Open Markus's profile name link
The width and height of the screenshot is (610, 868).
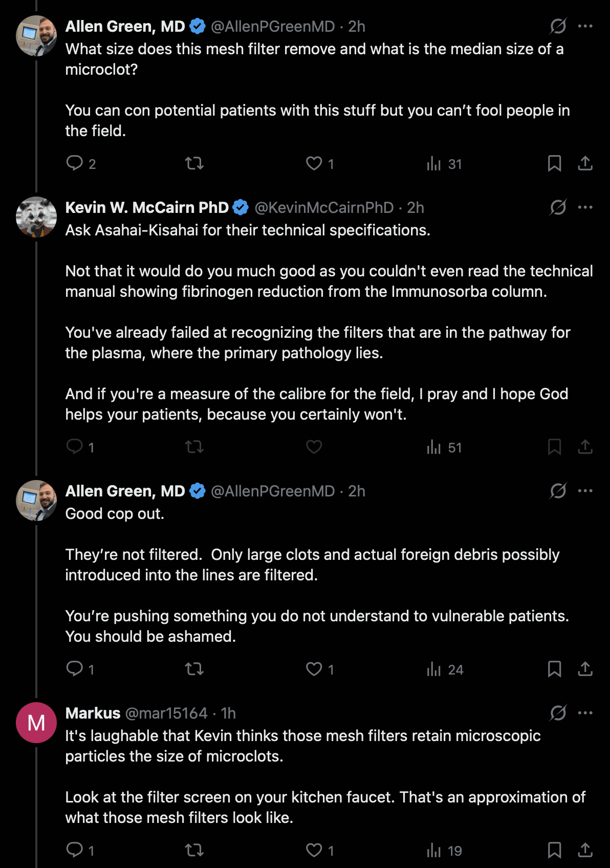[93, 713]
